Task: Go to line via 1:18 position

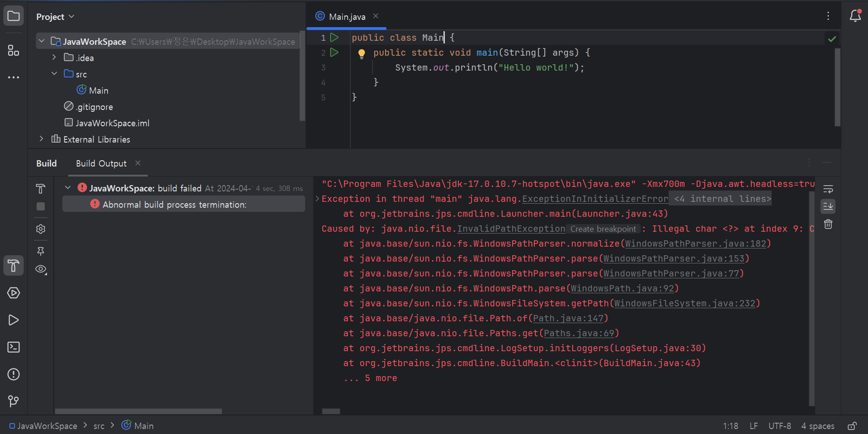Action: click(730, 426)
